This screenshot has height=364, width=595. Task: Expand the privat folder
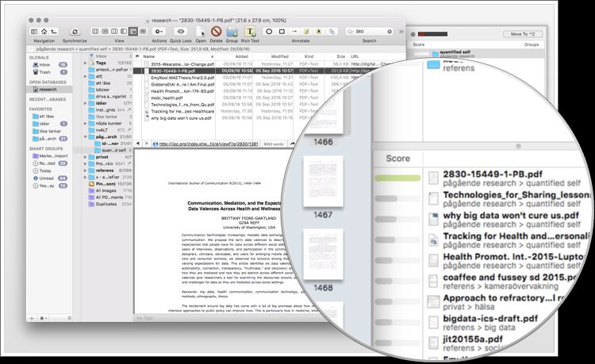click(x=87, y=157)
